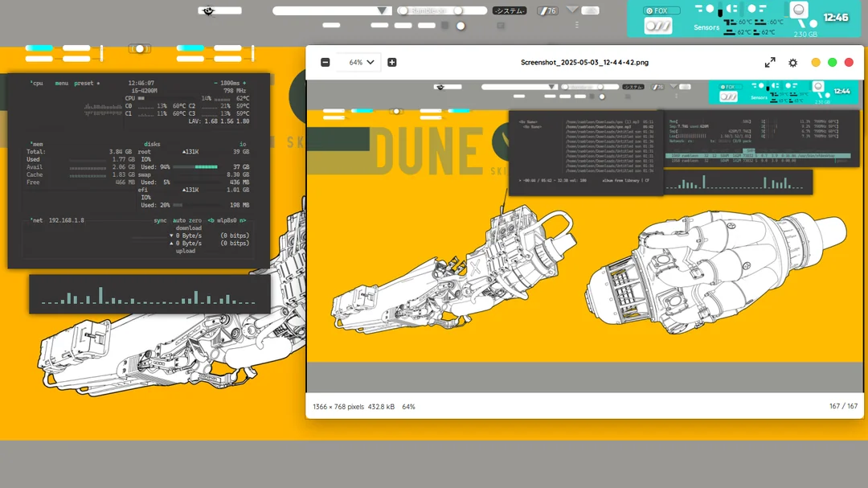Click the audio visualizer bars panel below btop
This screenshot has width=868, height=488.
pos(149,294)
